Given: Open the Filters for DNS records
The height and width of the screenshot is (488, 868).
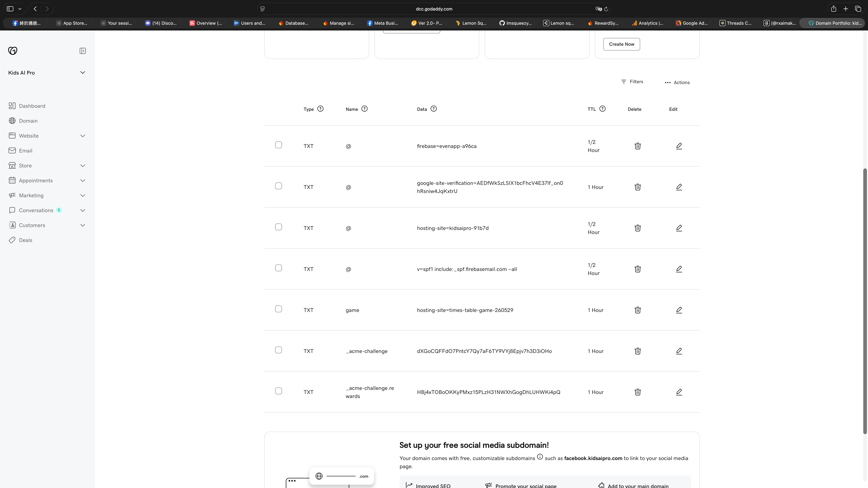Looking at the screenshot, I should pyautogui.click(x=632, y=82).
